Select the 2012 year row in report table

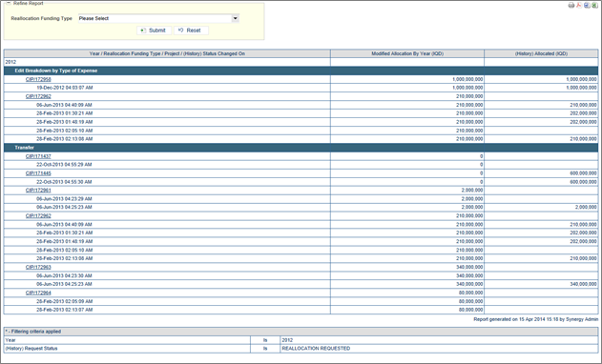pyautogui.click(x=301, y=62)
